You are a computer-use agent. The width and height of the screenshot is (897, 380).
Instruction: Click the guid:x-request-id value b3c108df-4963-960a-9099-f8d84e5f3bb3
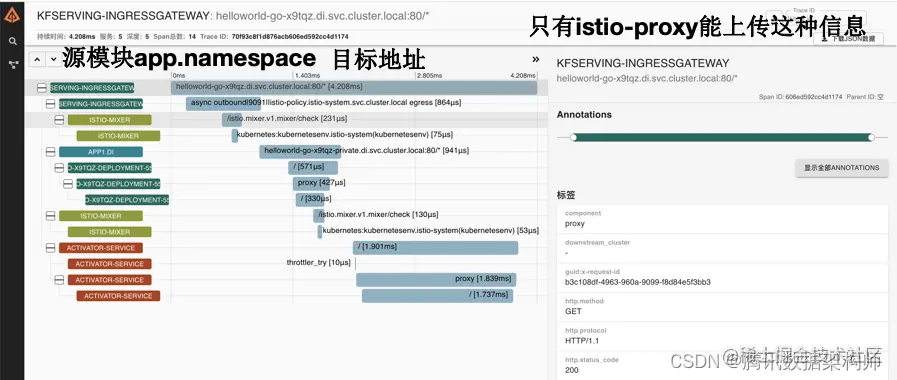638,282
